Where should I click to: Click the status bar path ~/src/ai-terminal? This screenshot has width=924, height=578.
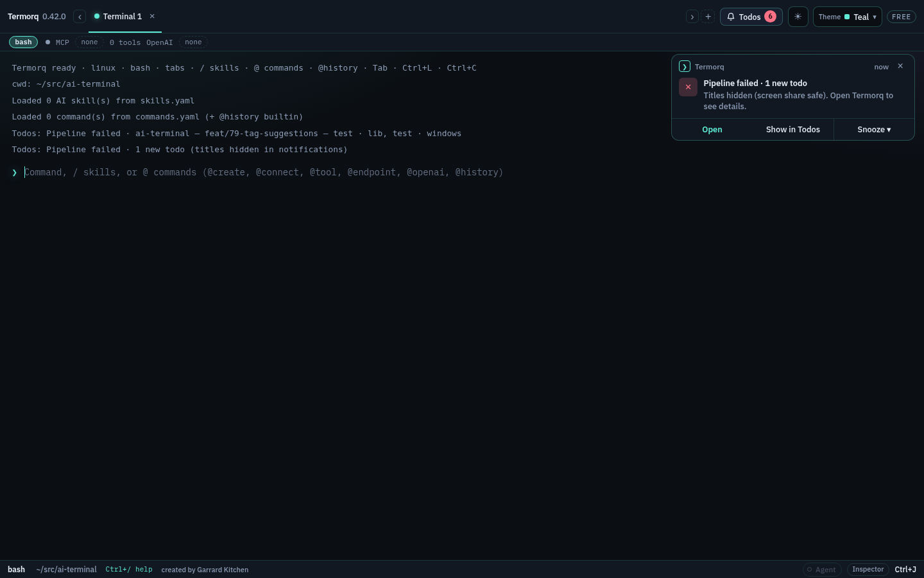(x=67, y=570)
